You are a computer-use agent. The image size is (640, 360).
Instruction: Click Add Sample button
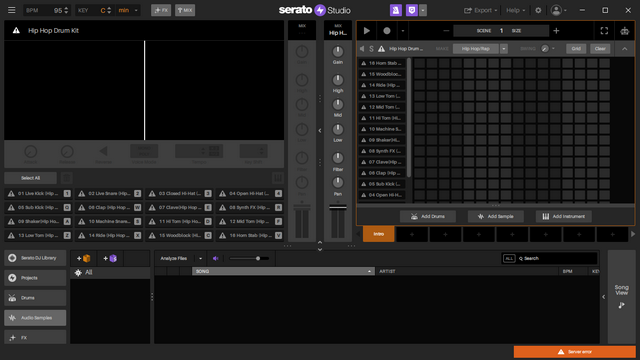click(496, 216)
